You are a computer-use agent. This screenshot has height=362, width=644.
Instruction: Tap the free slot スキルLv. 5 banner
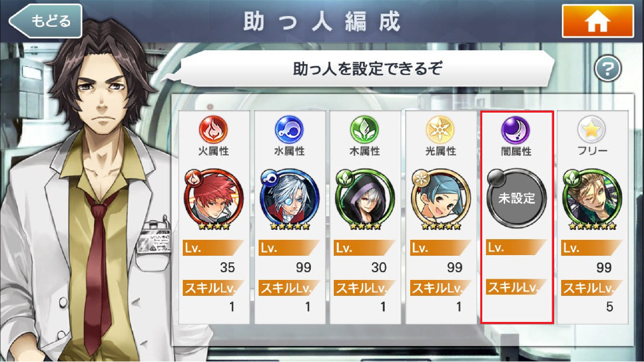click(592, 288)
